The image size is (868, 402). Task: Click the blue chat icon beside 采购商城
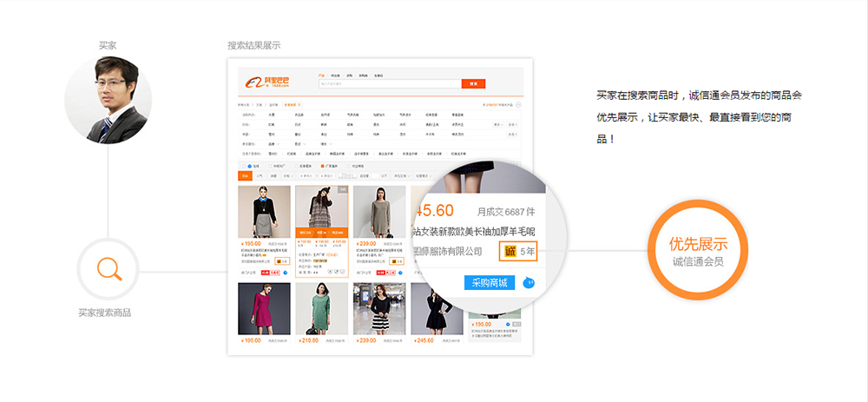point(529,282)
